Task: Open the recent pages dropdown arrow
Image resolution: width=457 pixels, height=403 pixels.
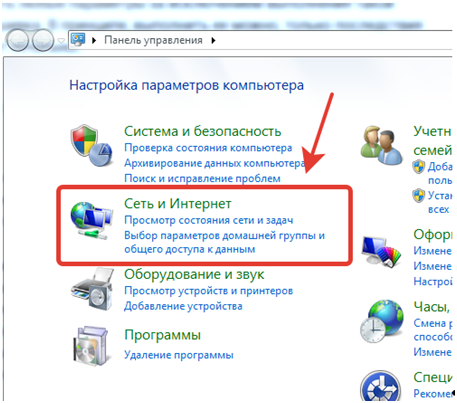Action: (x=61, y=41)
